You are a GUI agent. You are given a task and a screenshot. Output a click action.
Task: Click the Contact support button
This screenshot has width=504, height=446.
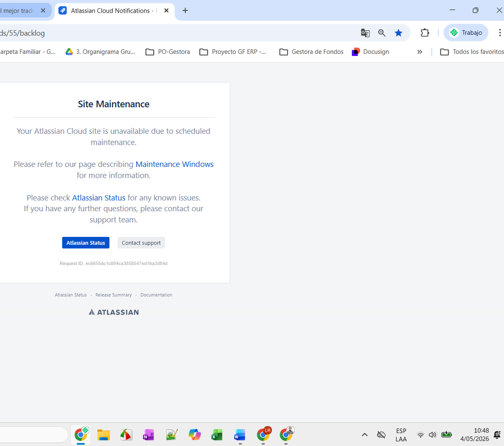(x=141, y=243)
